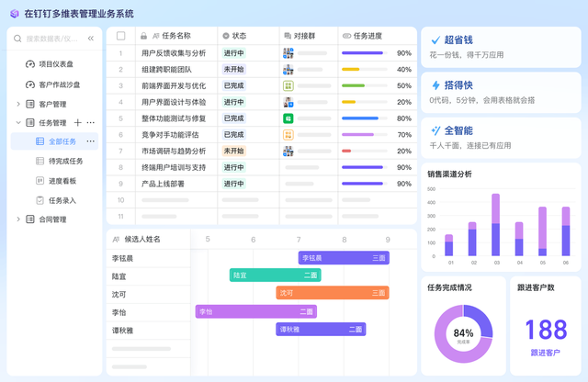Viewport: 588px width, 382px height.
Task: Click task name 用户界面设计与体验
Action: click(x=174, y=102)
